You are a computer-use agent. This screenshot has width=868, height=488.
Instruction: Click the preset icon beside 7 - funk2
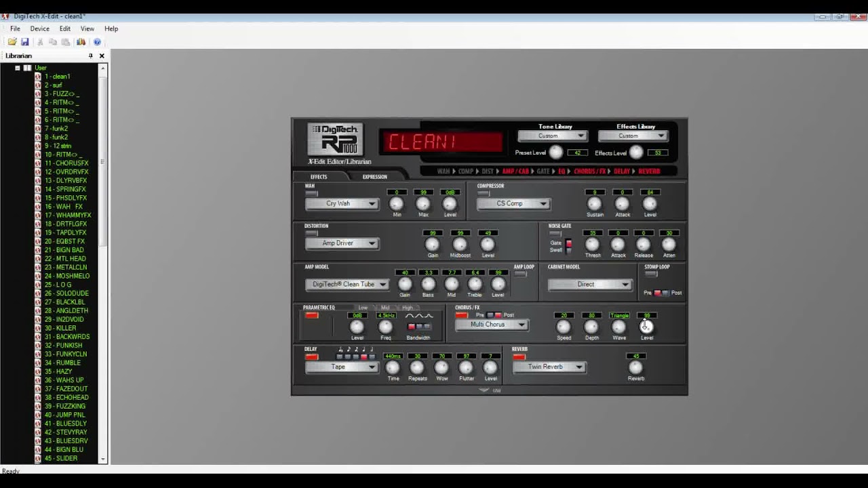[x=38, y=129]
